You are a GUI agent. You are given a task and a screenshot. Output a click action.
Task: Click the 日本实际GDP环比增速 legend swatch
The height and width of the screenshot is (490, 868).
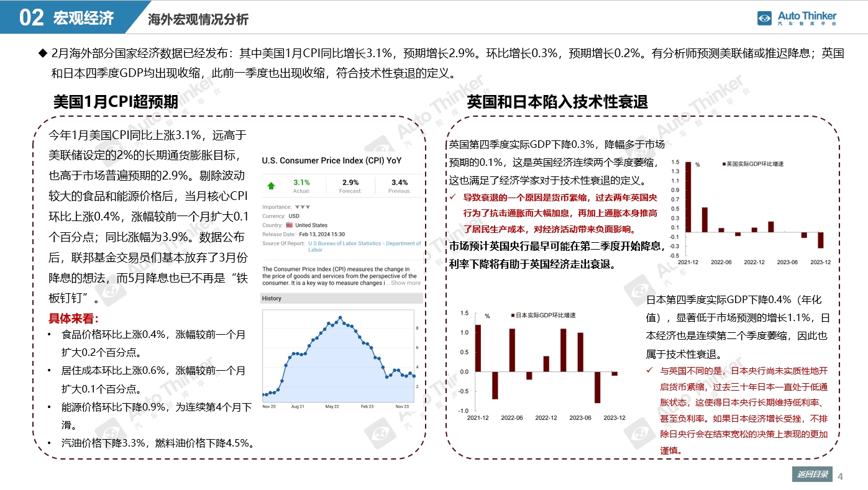point(513,315)
